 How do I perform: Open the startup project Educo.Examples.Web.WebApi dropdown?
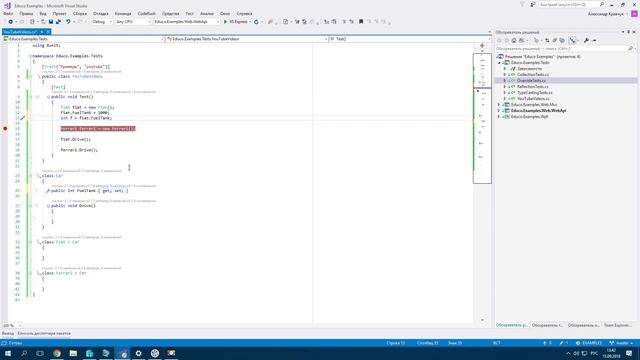187,22
